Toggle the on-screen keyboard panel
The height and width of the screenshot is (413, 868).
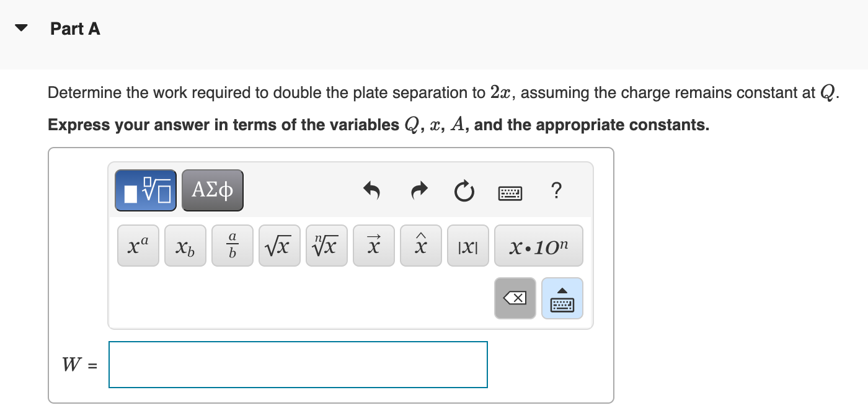tap(562, 298)
